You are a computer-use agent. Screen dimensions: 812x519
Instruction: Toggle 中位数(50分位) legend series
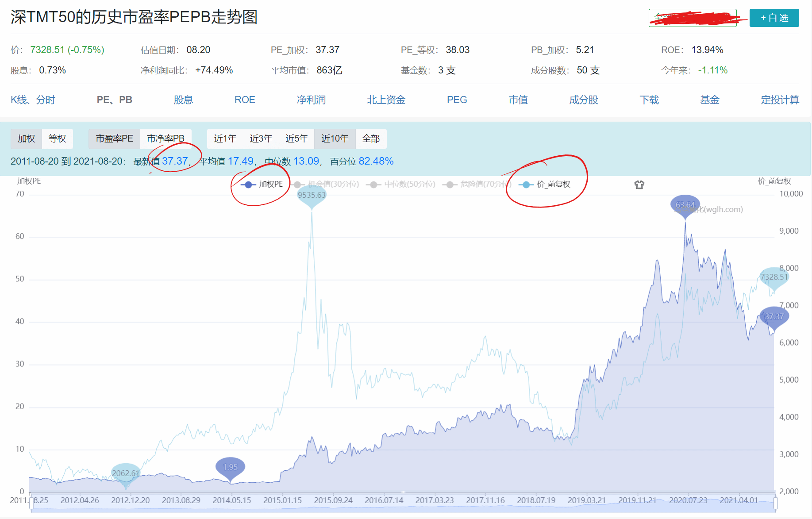[401, 185]
